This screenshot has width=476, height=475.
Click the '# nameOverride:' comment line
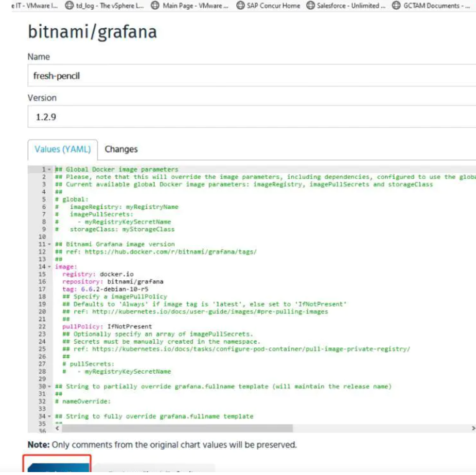[83, 402]
